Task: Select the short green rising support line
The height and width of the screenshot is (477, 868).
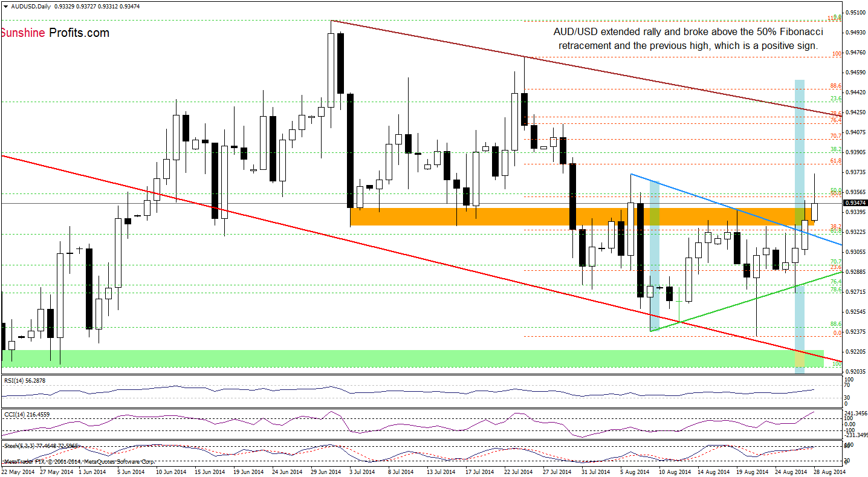Action: (746, 301)
